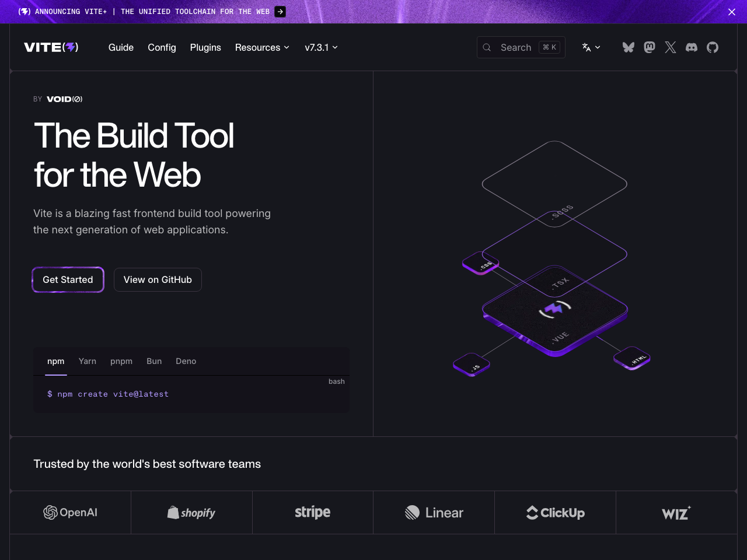Open Vite's X (Twitter) profile icon
Viewport: 747px width, 560px height.
(670, 47)
